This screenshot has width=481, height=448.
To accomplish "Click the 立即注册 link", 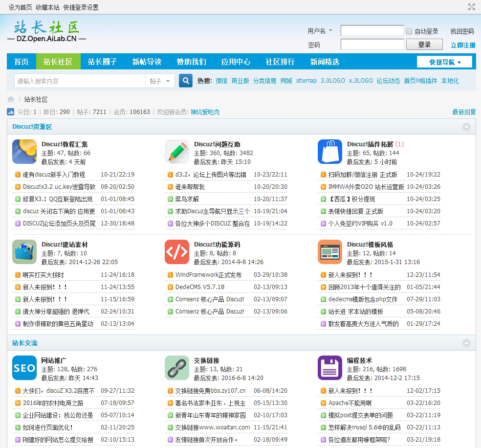I will pyautogui.click(x=463, y=45).
